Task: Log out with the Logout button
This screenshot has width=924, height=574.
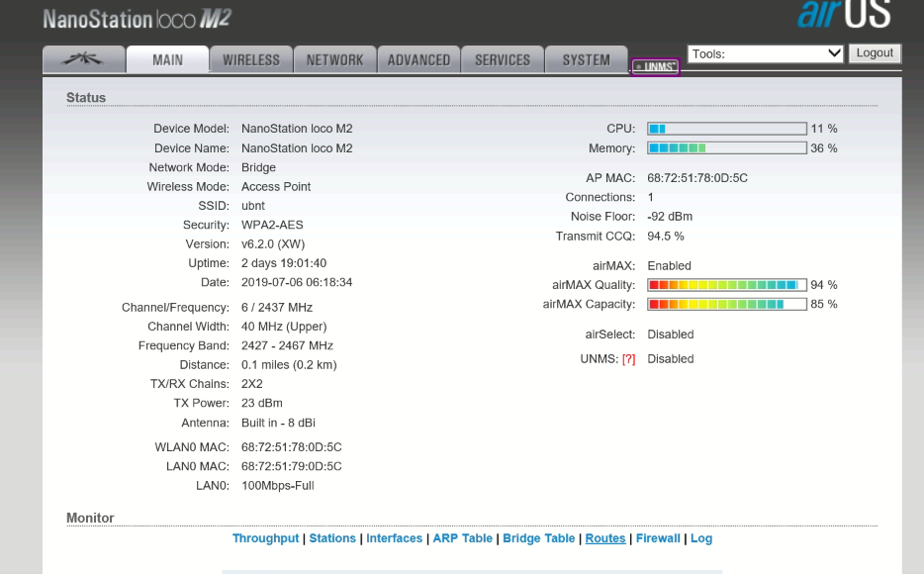Action: point(875,53)
